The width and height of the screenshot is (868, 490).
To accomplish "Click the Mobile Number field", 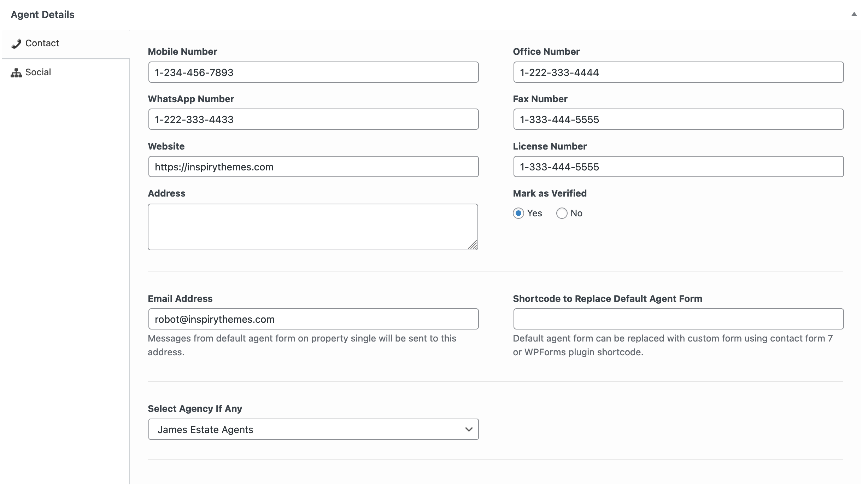I will (313, 72).
